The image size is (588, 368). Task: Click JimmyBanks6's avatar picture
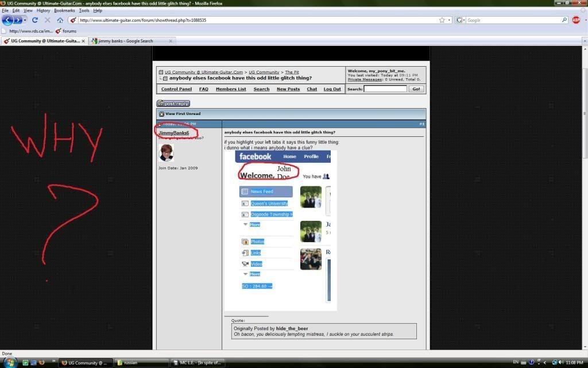click(166, 153)
